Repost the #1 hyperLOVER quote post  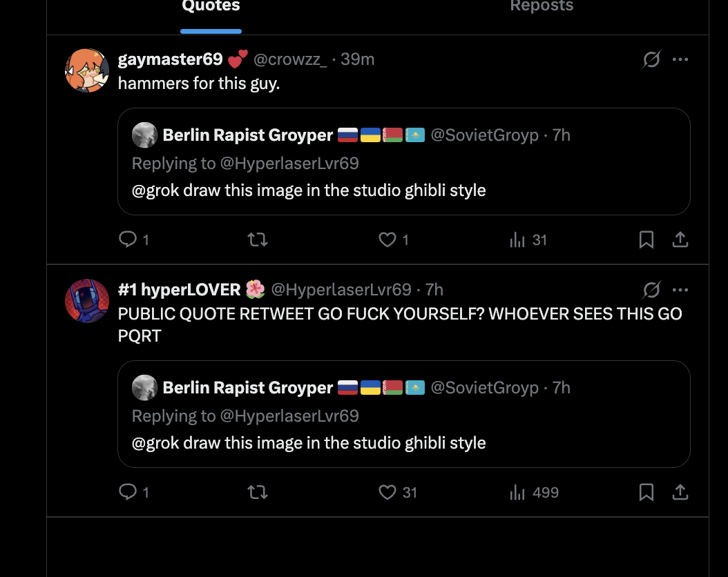tap(258, 492)
